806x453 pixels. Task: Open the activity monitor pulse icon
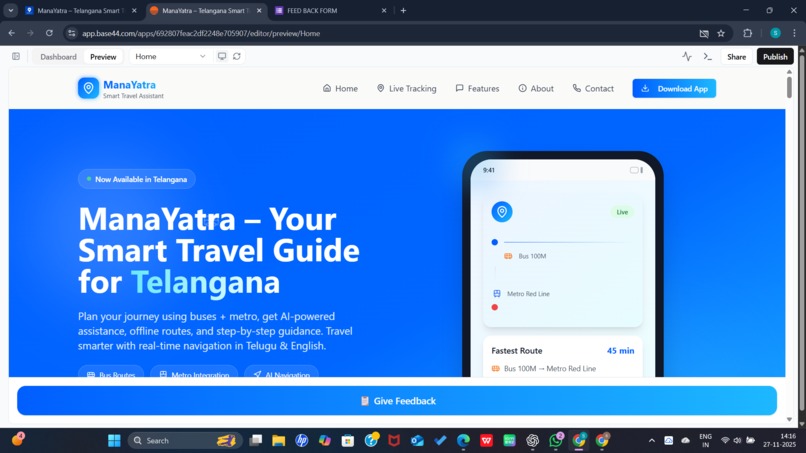[x=687, y=57]
